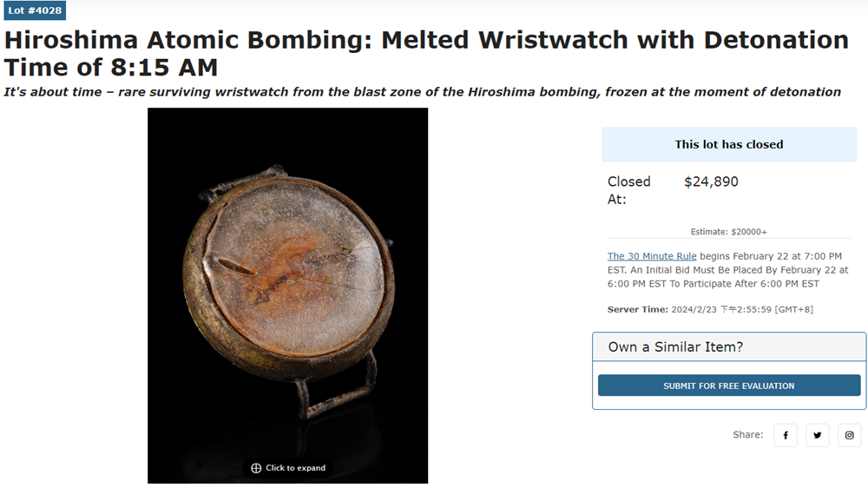This screenshot has height=488, width=868.
Task: Click the Estimate: $20000+ text
Action: pyautogui.click(x=728, y=232)
